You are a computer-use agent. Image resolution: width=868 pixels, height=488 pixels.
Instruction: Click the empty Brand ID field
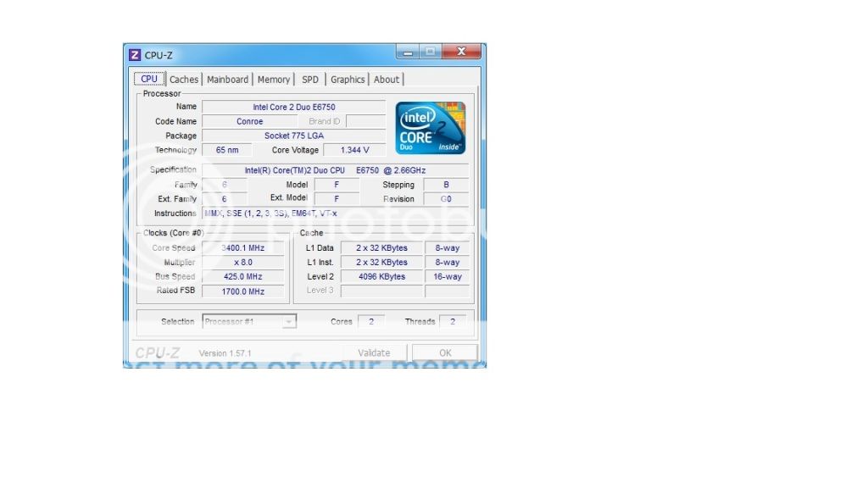365,121
